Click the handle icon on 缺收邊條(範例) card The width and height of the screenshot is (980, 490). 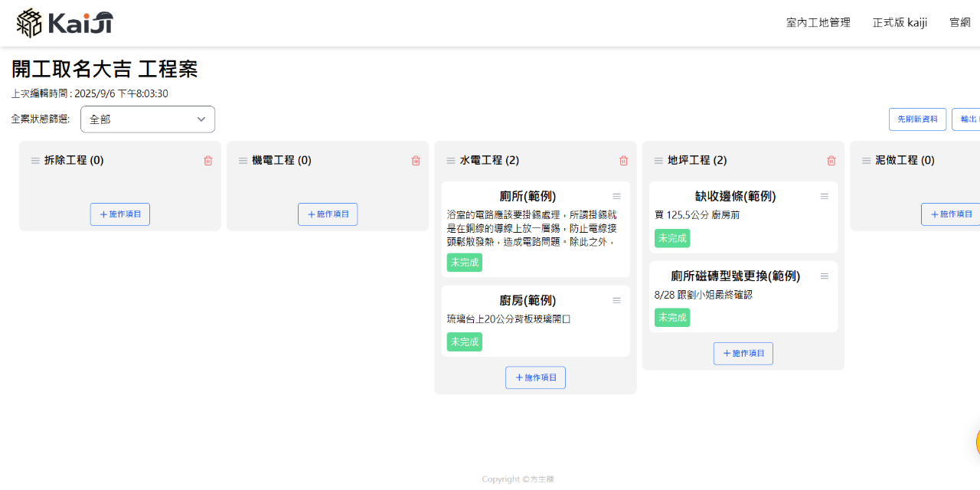coord(825,196)
